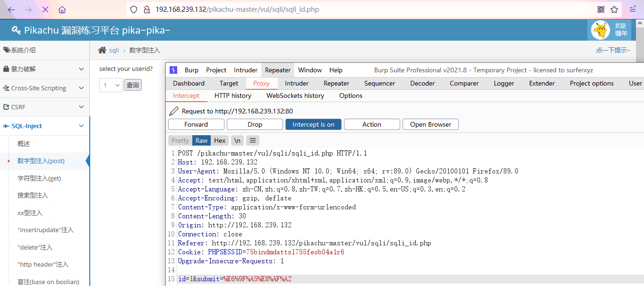The height and width of the screenshot is (286, 644).
Task: Open the Firefox hamburger menu
Action: click(633, 9)
